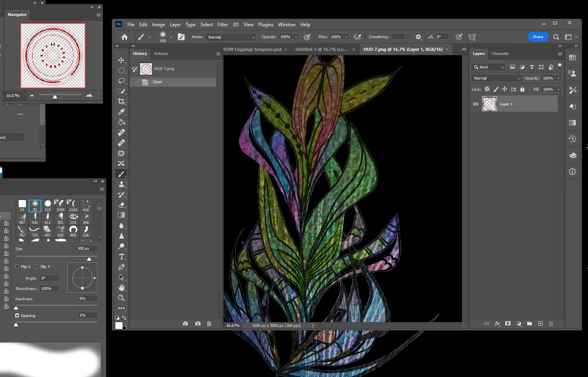This screenshot has width=588, height=377.
Task: Open the Window menu
Action: (286, 25)
